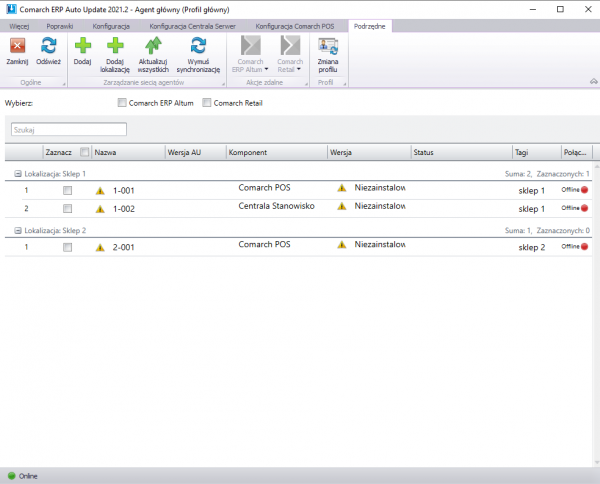The width and height of the screenshot is (600, 484).
Task: Click version warning icon in 1-001 row
Action: 342,187
